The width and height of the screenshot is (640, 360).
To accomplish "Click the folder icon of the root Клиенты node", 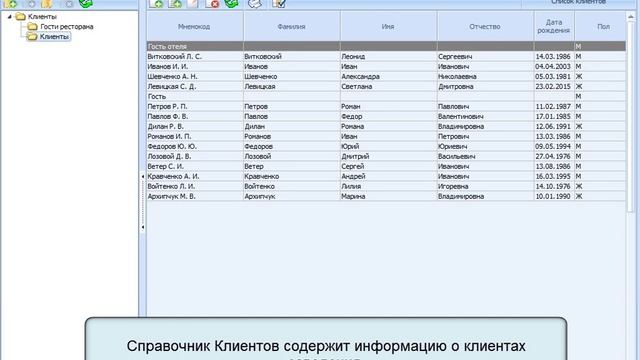I will 20,17.
